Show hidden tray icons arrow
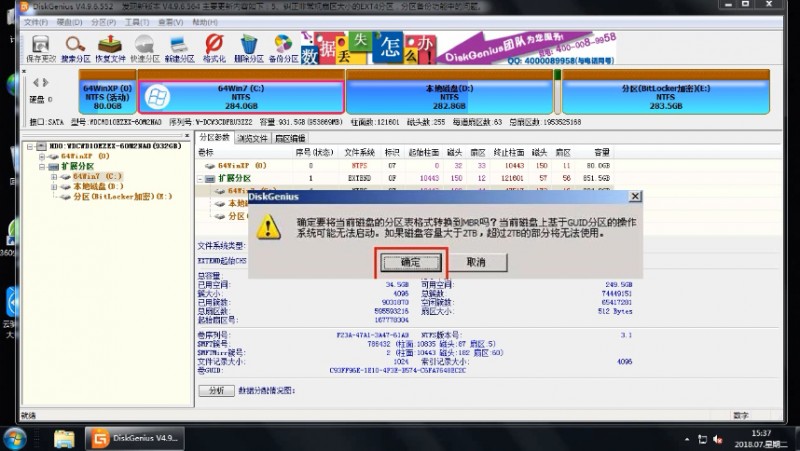800x451 pixels. point(687,439)
